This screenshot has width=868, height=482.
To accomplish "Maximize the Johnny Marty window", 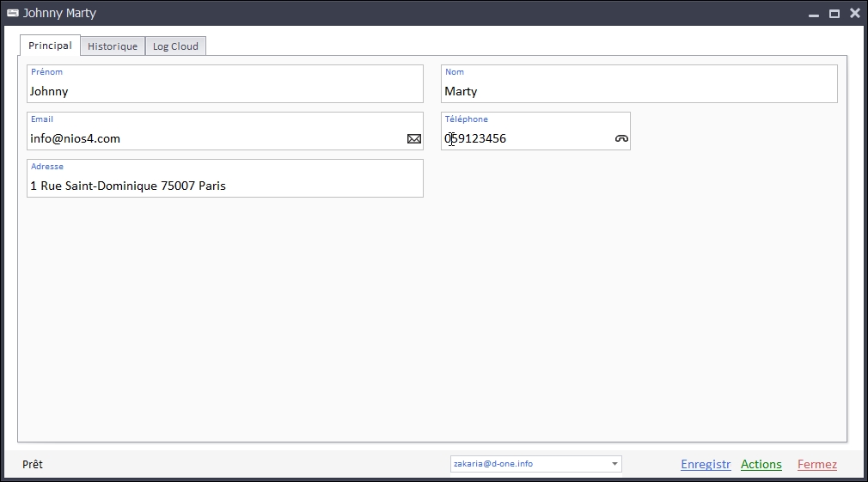I will (x=834, y=14).
